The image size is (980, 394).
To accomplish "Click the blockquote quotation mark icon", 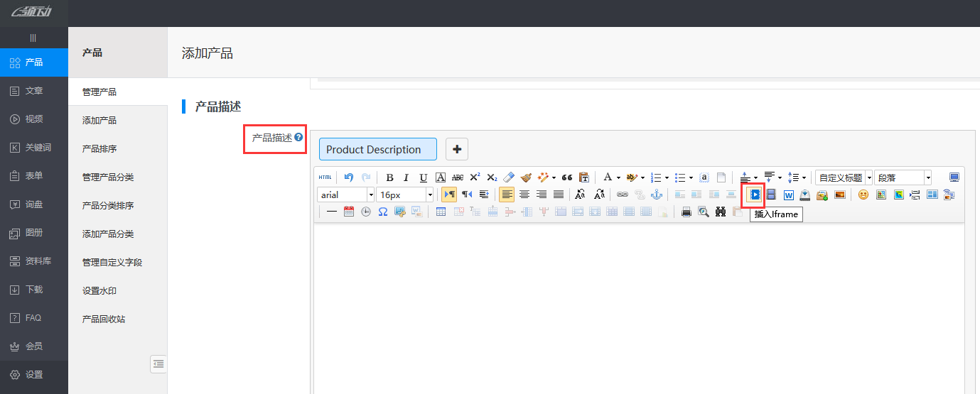I will coord(566,177).
